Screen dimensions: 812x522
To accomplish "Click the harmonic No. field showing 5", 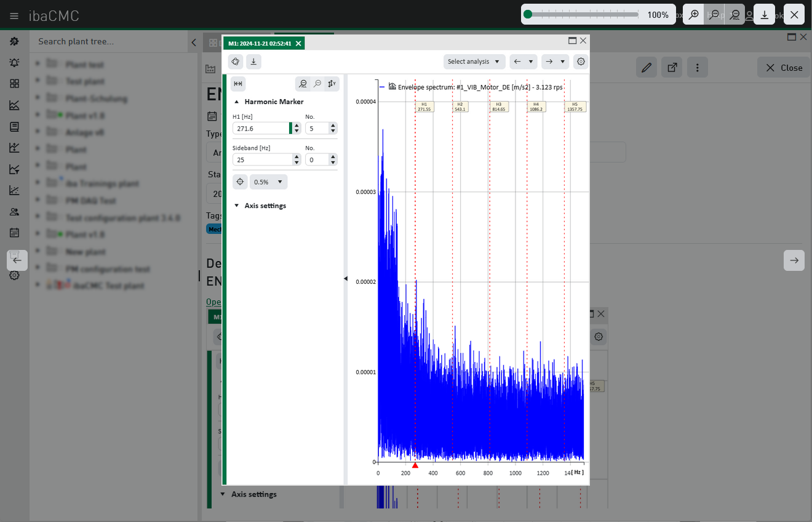I will pos(317,128).
